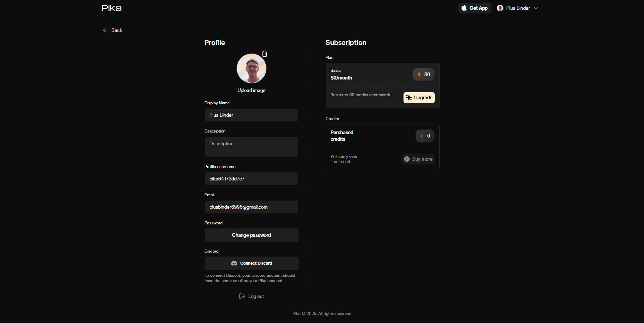Click the Pika logo
Image resolution: width=644 pixels, height=323 pixels.
112,8
